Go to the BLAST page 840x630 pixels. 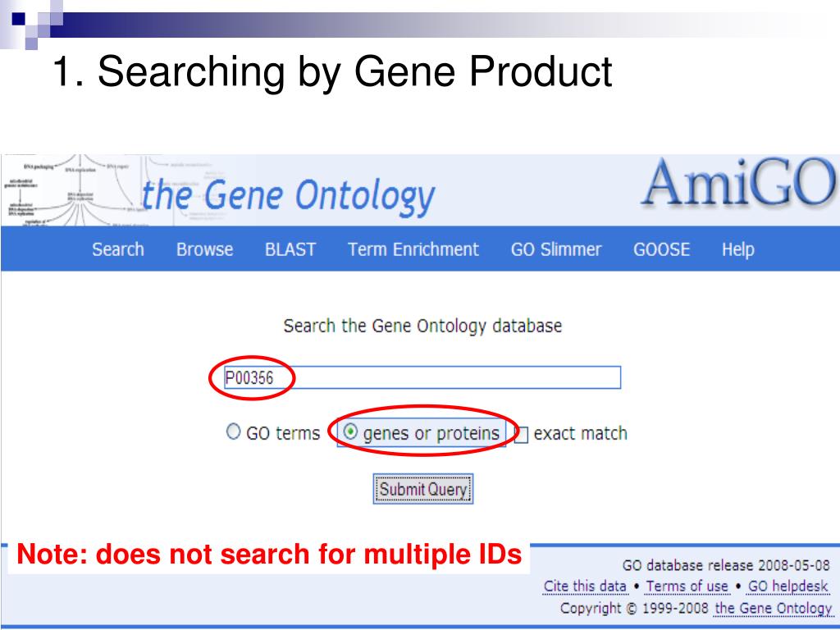(x=290, y=249)
